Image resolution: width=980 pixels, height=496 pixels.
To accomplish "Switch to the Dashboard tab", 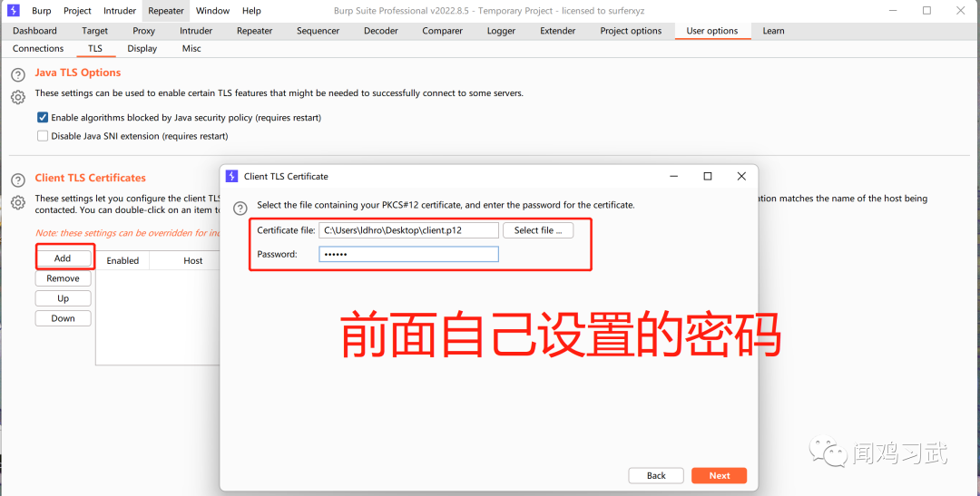I will point(35,31).
